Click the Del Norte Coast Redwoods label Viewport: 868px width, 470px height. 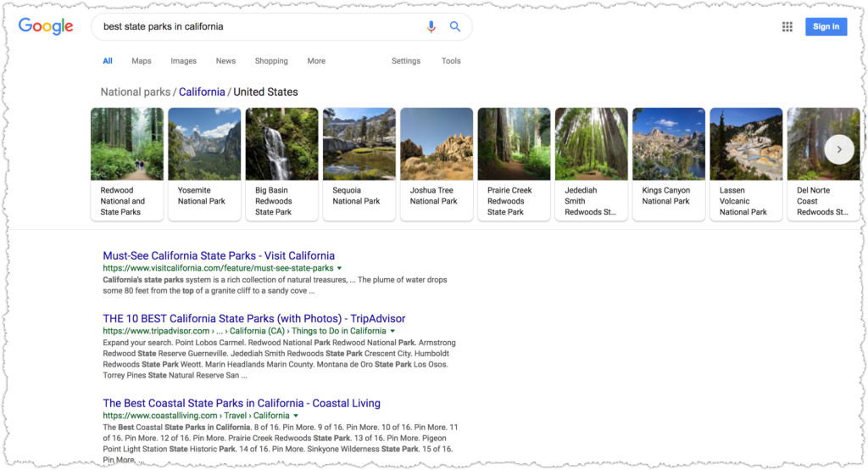coord(822,201)
